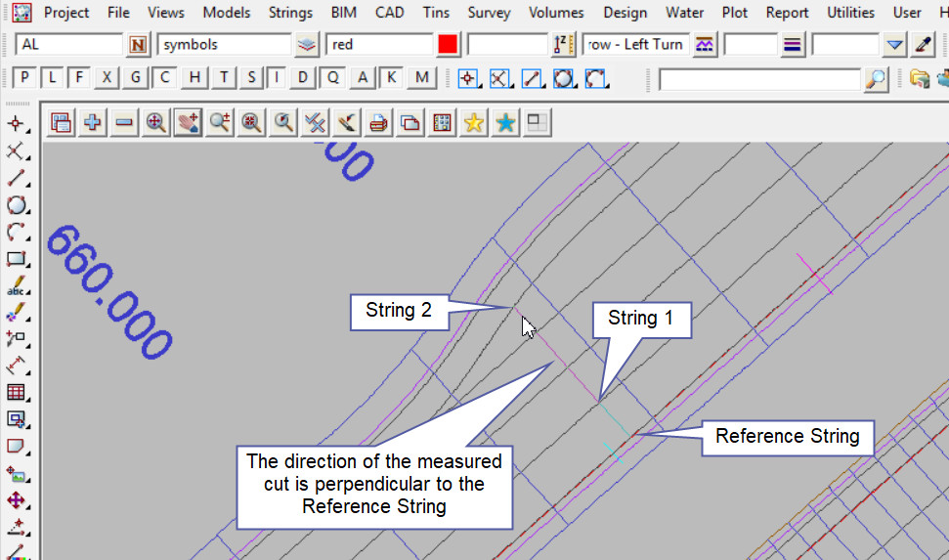Toggle the M snap button
Image resolution: width=949 pixels, height=560 pixels.
click(422, 78)
